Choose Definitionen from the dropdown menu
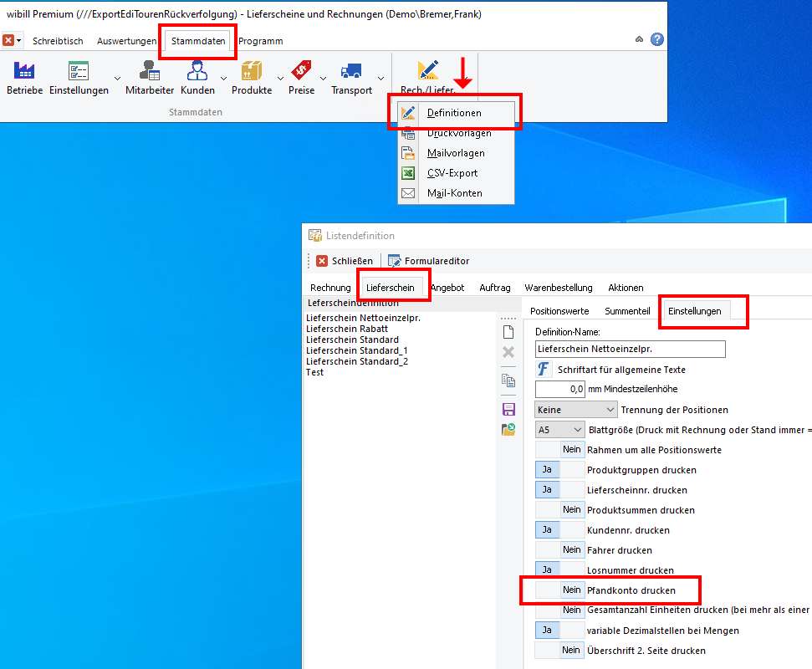 (x=457, y=113)
